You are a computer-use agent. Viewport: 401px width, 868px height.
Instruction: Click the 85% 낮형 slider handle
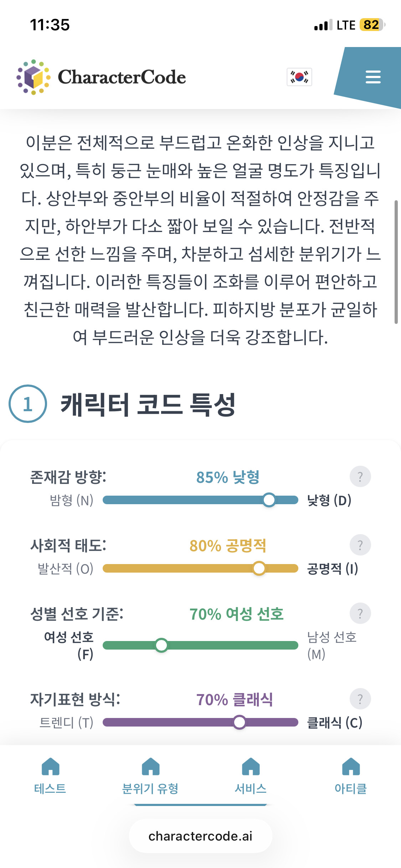pos(269,500)
